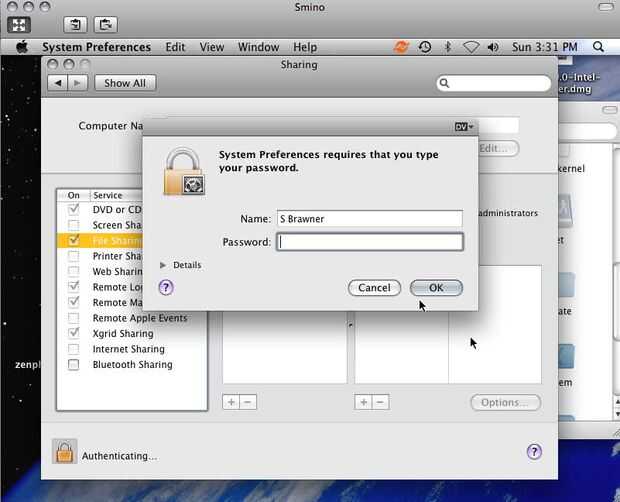Enable the Bluetooth Sharing checkbox
The width and height of the screenshot is (620, 502).
[x=74, y=364]
